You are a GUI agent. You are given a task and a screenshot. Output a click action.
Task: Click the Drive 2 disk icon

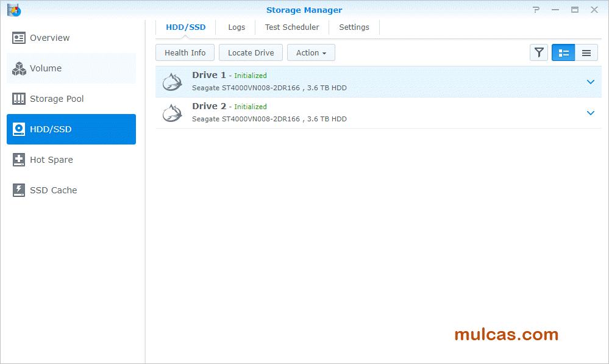click(173, 113)
